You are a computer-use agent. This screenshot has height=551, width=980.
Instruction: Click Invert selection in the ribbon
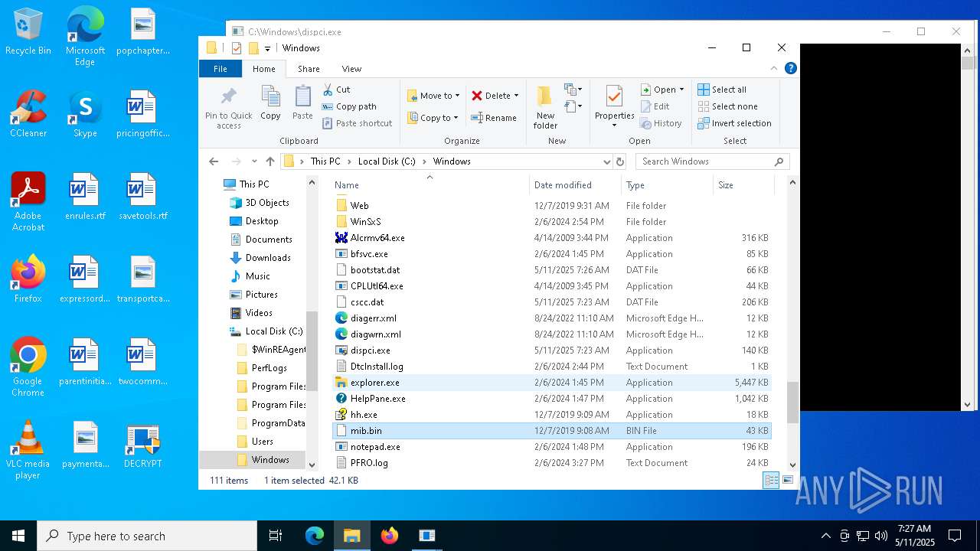pyautogui.click(x=734, y=123)
